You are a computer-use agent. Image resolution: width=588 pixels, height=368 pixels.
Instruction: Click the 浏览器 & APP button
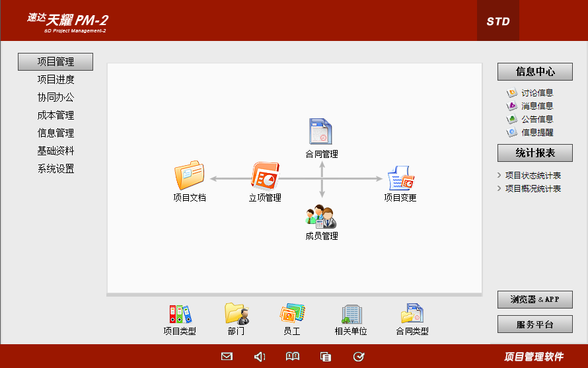coord(534,300)
